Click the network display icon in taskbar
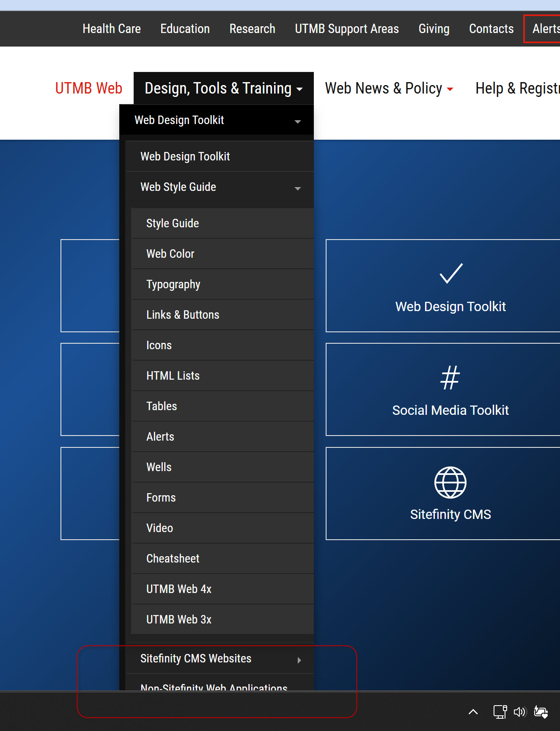Viewport: 560px width, 731px height. (x=500, y=712)
